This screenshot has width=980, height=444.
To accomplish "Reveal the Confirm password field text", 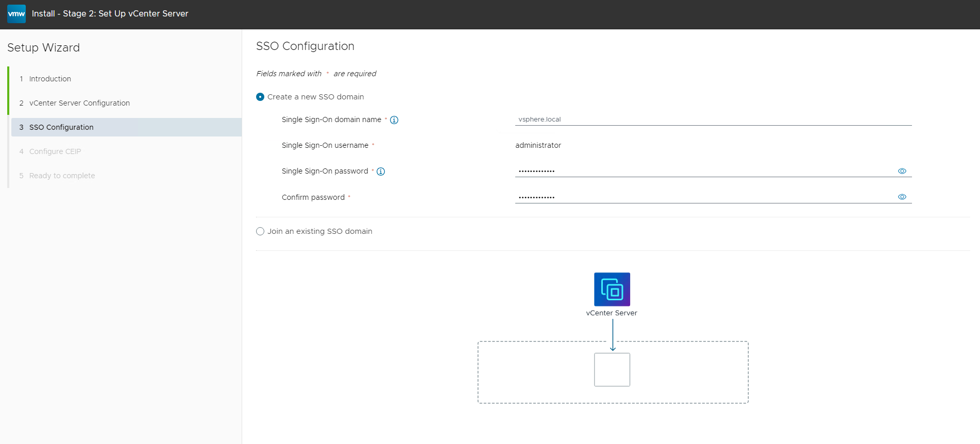I will point(902,197).
